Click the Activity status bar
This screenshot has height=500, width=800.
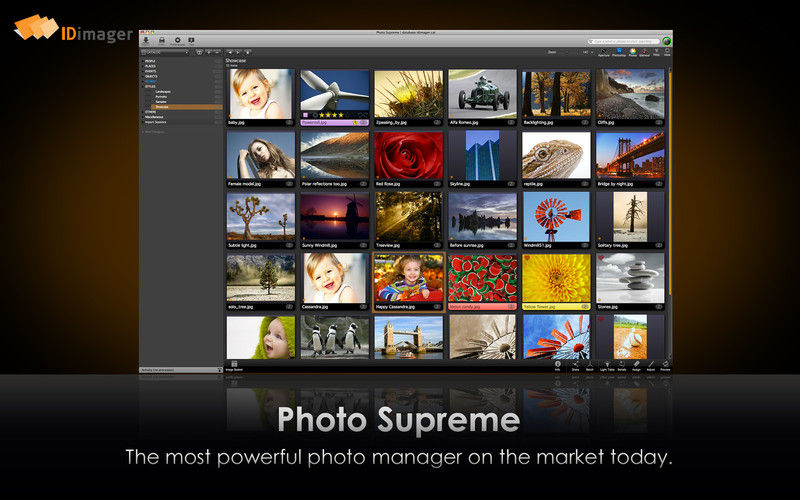181,370
